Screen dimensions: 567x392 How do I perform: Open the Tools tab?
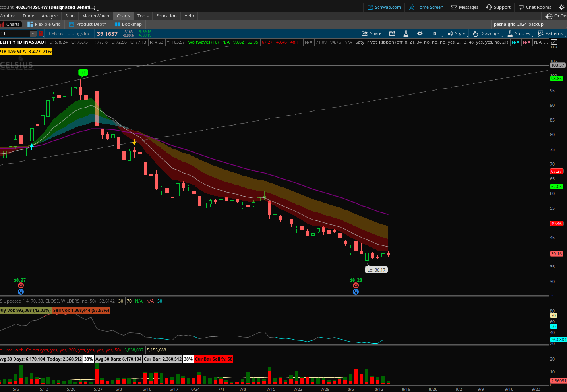tap(143, 16)
